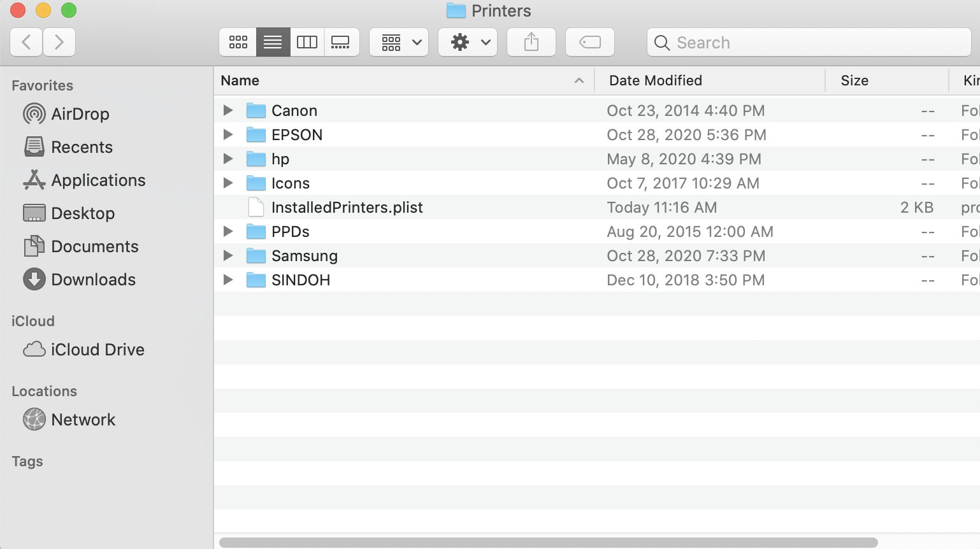Screen dimensions: 980x549
Task: Click the iCloud Drive cloud icon
Action: [x=34, y=350]
